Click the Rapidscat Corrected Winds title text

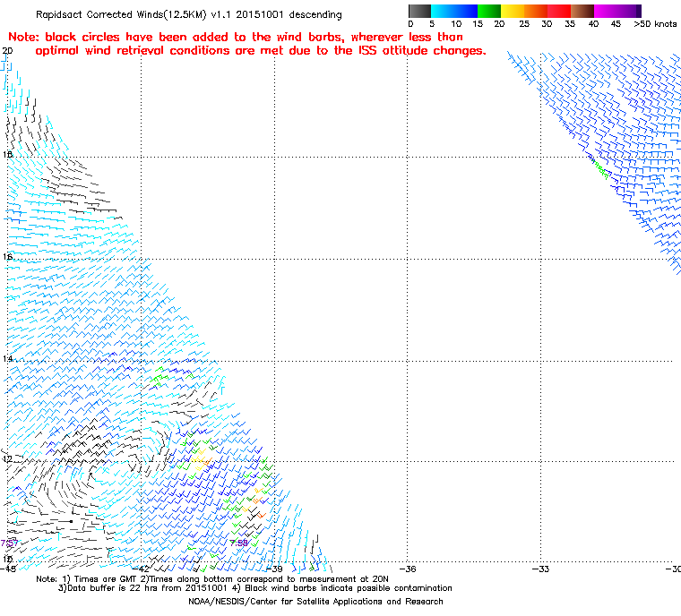pyautogui.click(x=189, y=14)
